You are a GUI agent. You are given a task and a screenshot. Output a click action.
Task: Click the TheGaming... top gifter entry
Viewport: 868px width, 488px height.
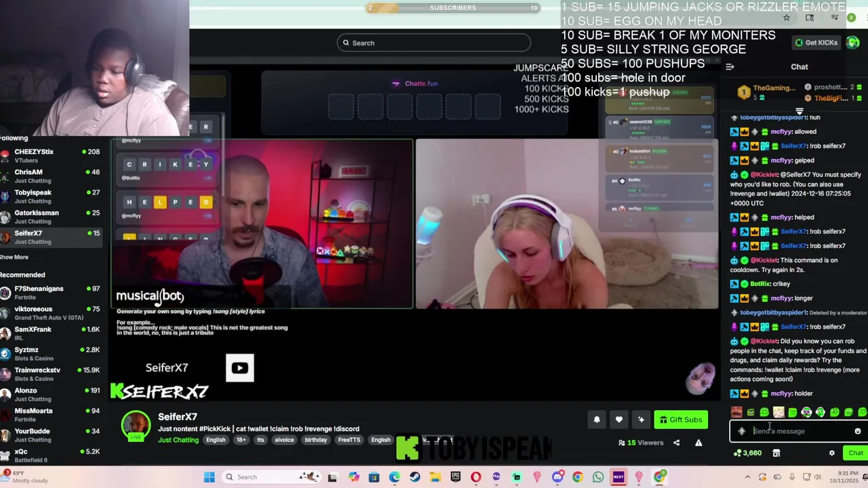pos(767,92)
